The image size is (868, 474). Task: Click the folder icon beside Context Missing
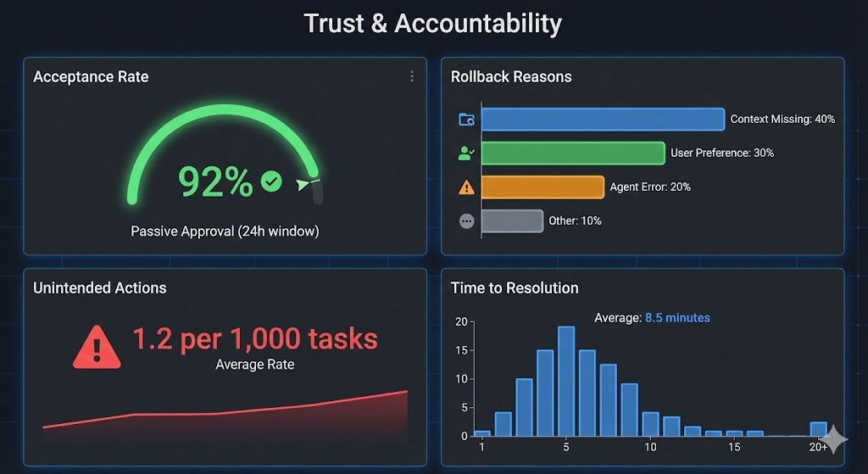coord(466,120)
